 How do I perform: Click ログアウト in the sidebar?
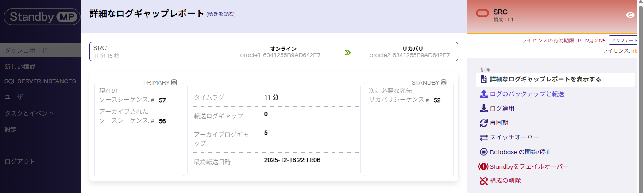click(x=20, y=162)
